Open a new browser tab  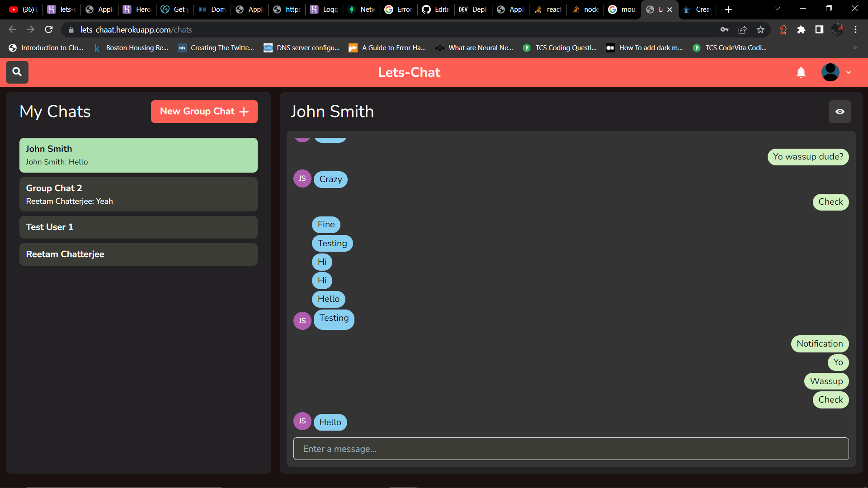[728, 9]
